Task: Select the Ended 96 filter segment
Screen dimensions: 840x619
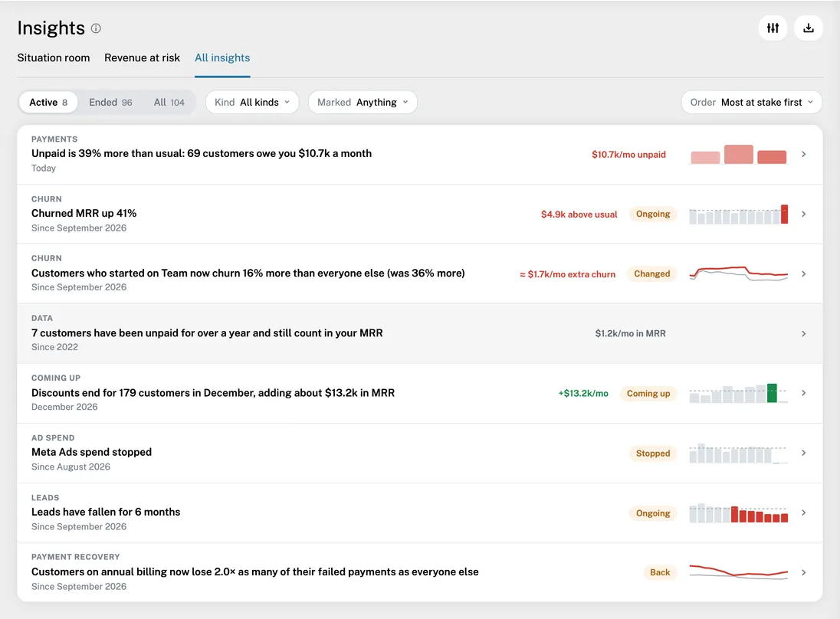Action: (x=110, y=103)
